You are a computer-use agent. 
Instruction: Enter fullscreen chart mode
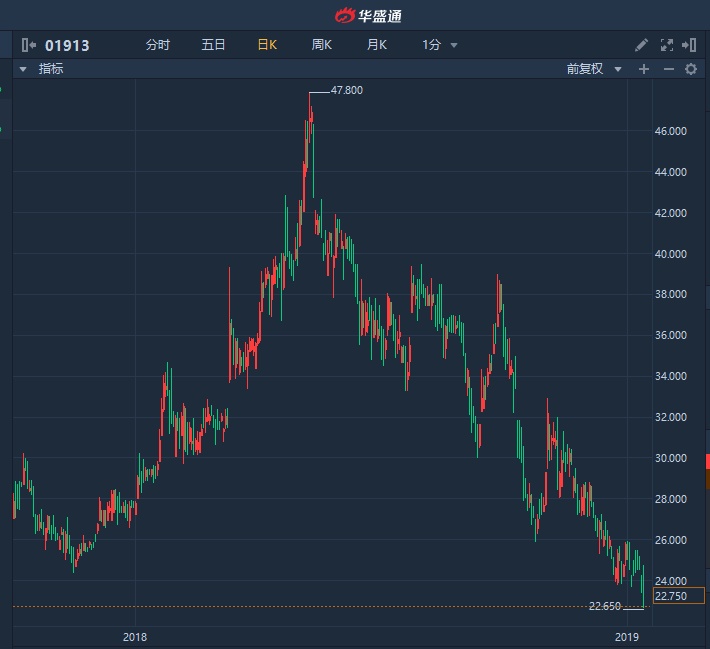point(667,45)
